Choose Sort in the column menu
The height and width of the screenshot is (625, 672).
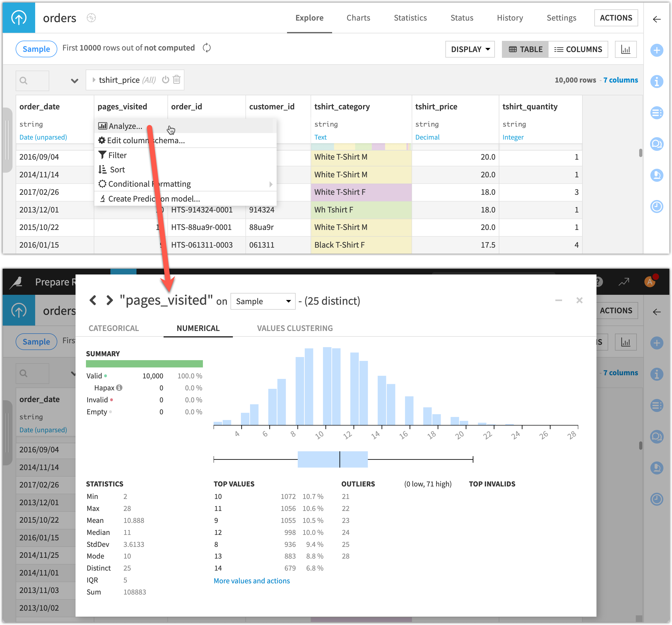click(185, 170)
